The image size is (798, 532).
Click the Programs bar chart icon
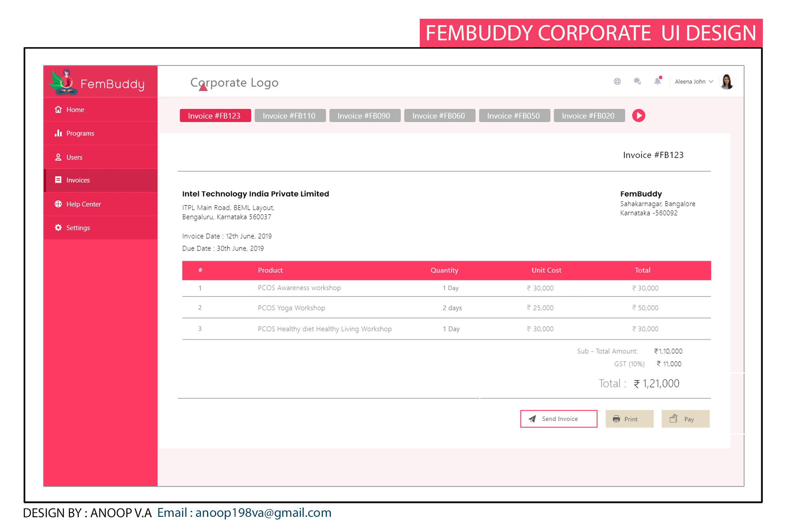pos(58,133)
